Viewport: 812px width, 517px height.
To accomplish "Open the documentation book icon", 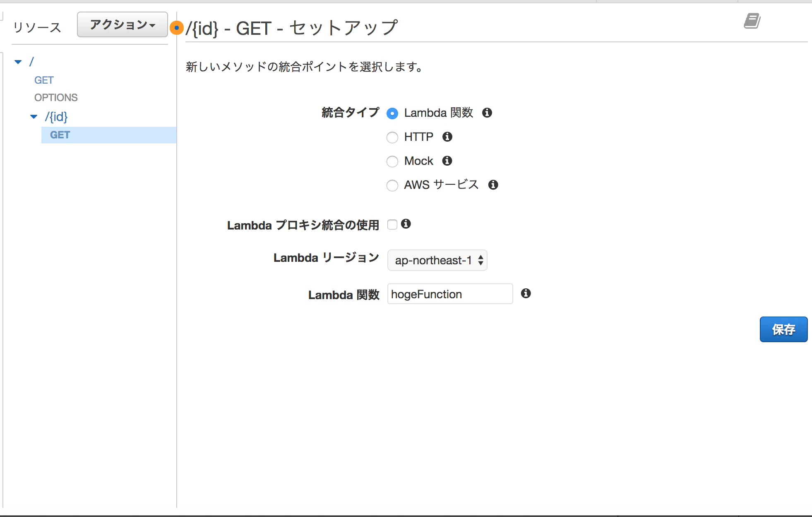I will click(x=752, y=21).
